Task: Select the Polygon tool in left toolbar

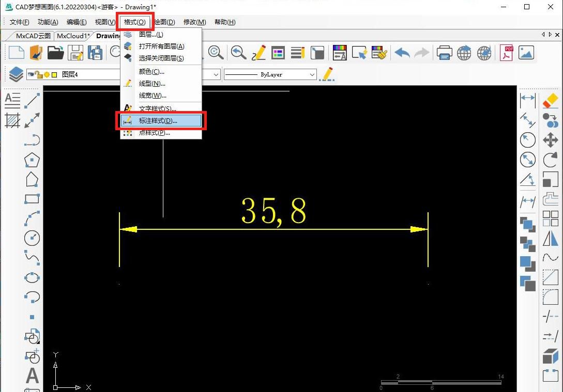Action: coord(32,160)
